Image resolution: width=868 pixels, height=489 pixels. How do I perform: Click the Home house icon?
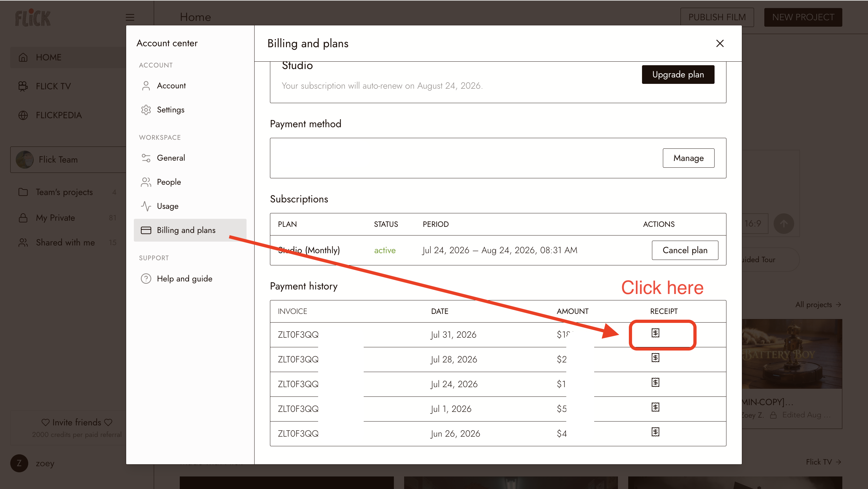[23, 57]
